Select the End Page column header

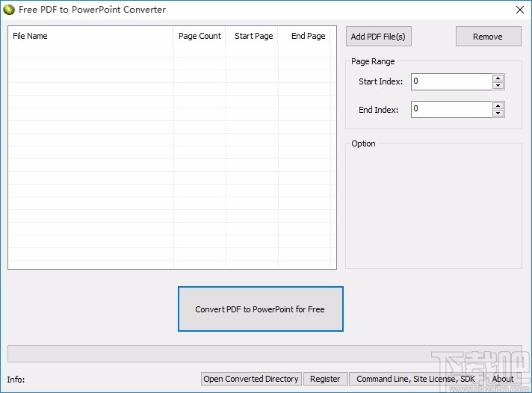pos(304,36)
